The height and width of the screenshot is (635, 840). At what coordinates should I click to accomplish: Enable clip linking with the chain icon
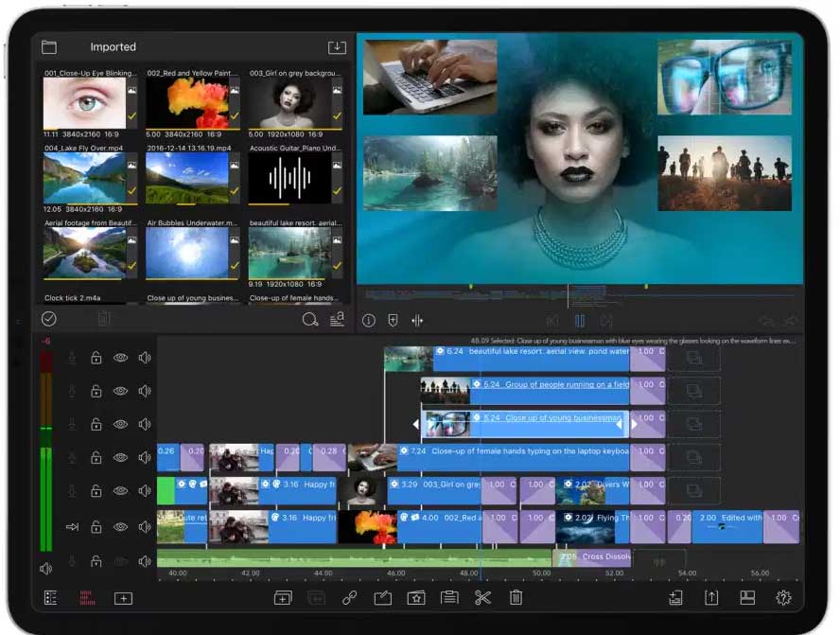[x=350, y=598]
